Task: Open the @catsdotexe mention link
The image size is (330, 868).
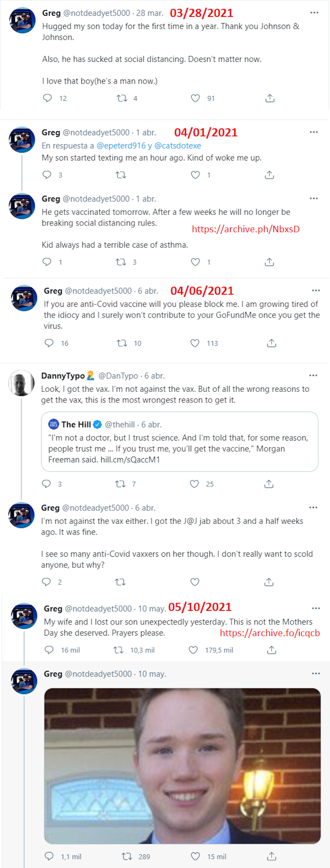Action: [178, 146]
